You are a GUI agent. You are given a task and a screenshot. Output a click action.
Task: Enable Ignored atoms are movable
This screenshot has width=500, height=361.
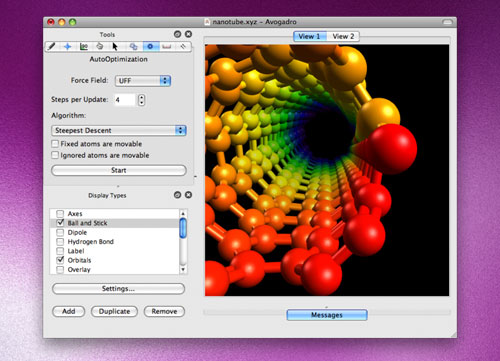click(x=55, y=155)
